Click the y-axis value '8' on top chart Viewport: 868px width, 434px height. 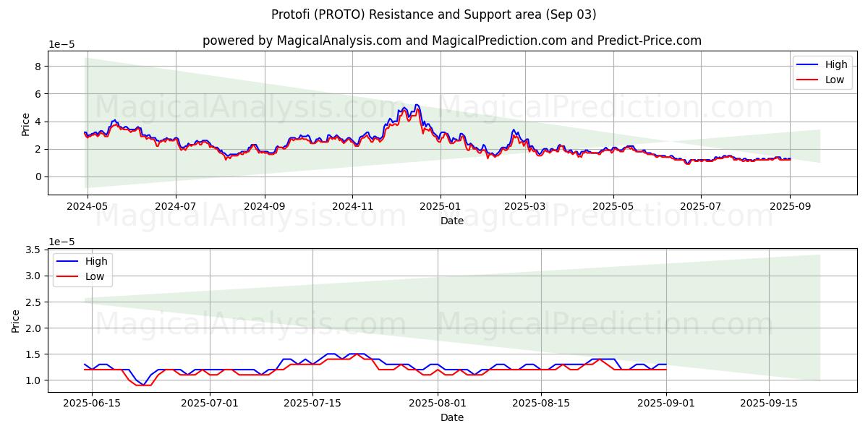tap(39, 67)
